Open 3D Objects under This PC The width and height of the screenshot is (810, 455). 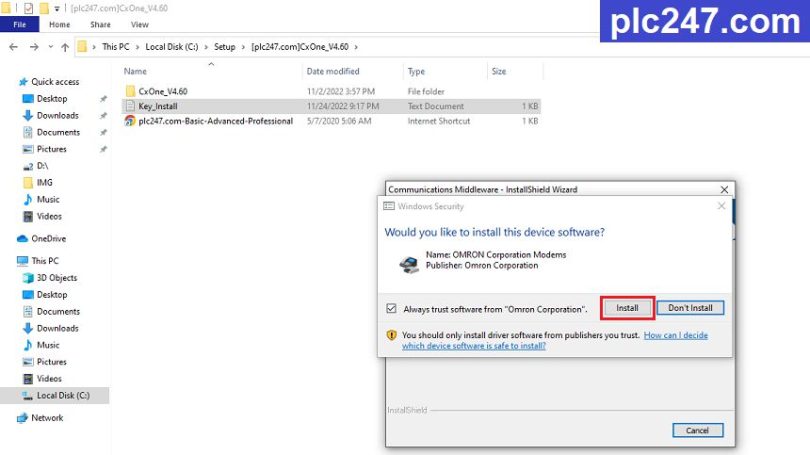(x=57, y=278)
